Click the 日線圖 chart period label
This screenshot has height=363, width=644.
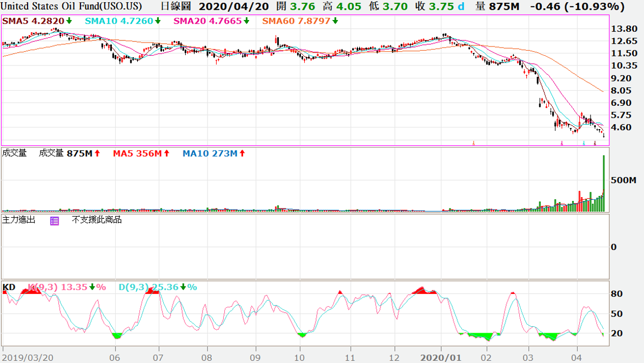pyautogui.click(x=177, y=6)
